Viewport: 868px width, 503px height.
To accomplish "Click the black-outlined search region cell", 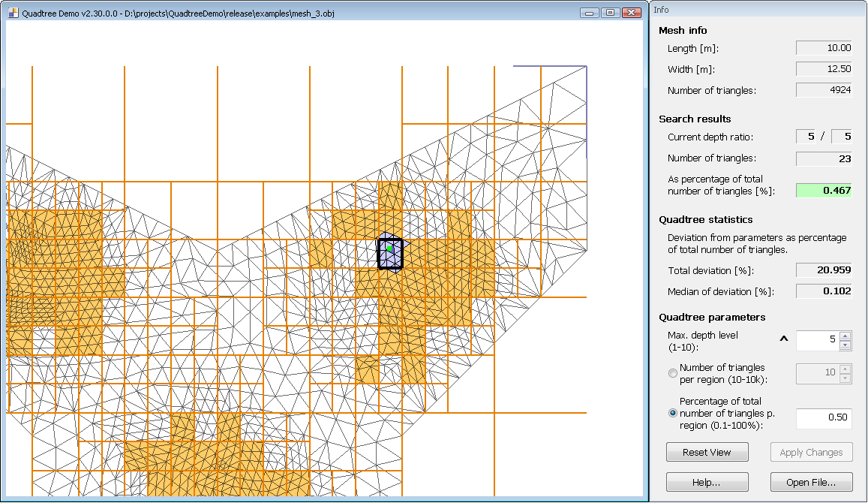I will click(x=389, y=254).
